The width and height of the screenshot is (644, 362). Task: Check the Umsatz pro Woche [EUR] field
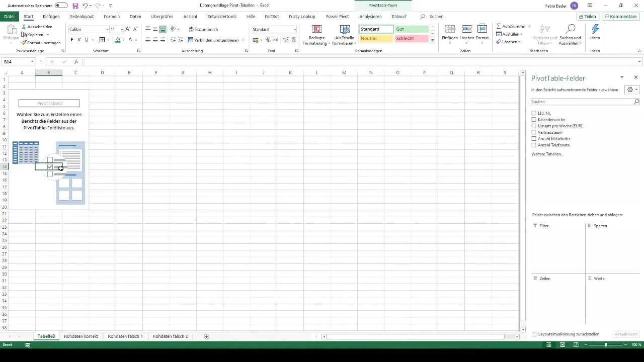click(534, 126)
